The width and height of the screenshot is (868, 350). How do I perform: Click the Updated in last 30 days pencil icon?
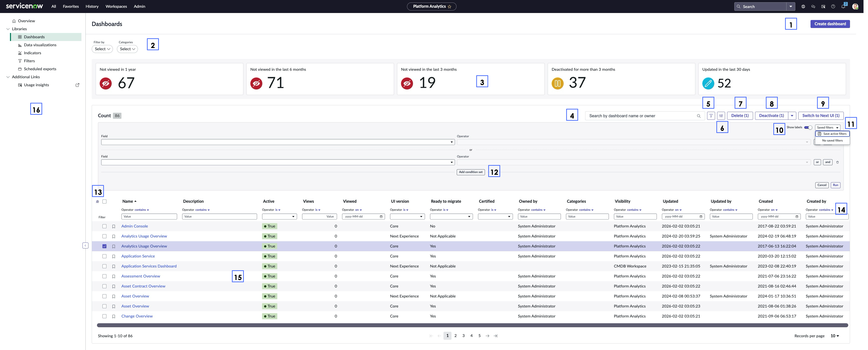coord(708,83)
